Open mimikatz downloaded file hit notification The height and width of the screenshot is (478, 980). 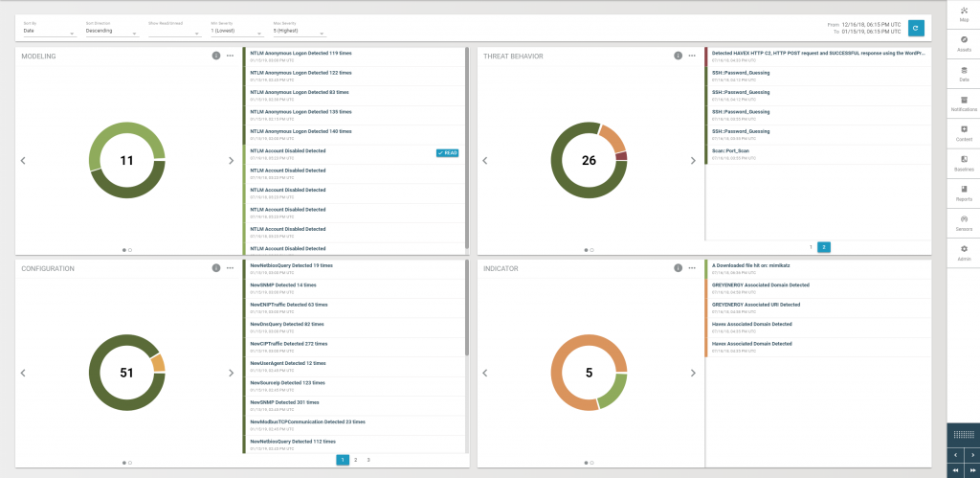coord(817,268)
